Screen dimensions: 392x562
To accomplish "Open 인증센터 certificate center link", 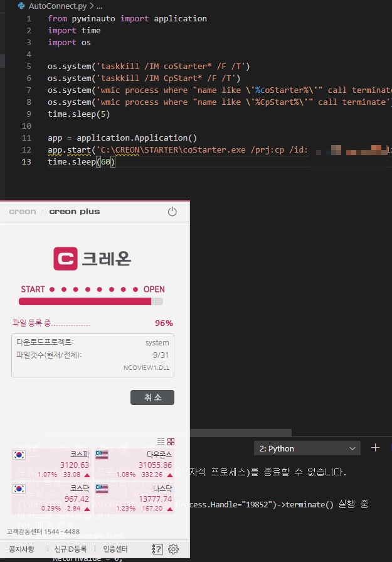I will (115, 549).
